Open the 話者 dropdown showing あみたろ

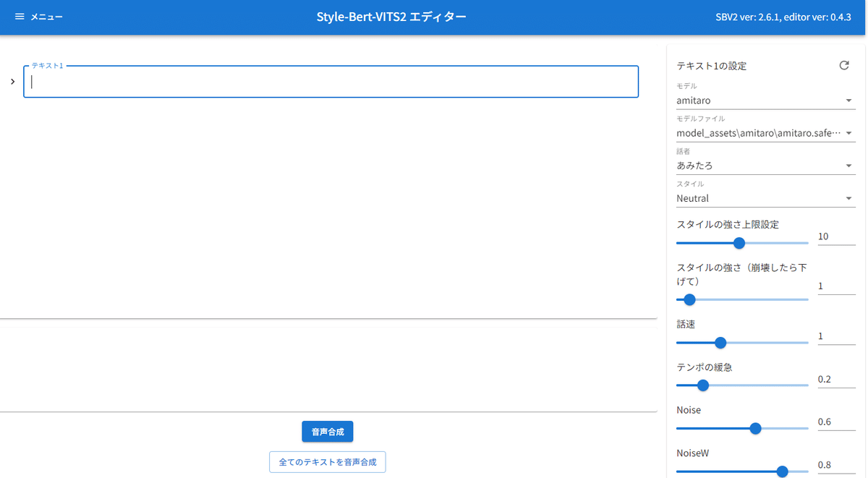click(x=766, y=166)
